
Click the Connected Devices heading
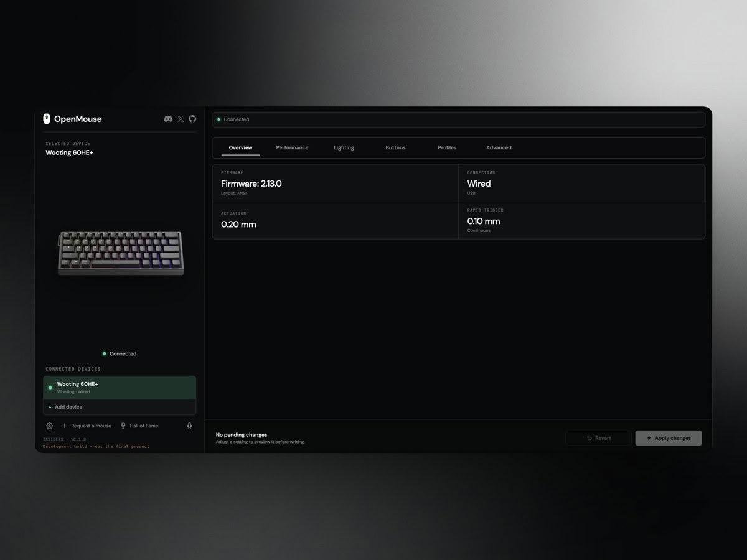(x=73, y=369)
